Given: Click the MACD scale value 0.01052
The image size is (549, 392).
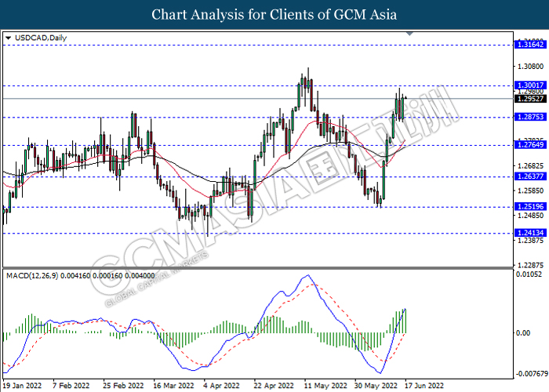Looking at the screenshot, I should click(529, 274).
